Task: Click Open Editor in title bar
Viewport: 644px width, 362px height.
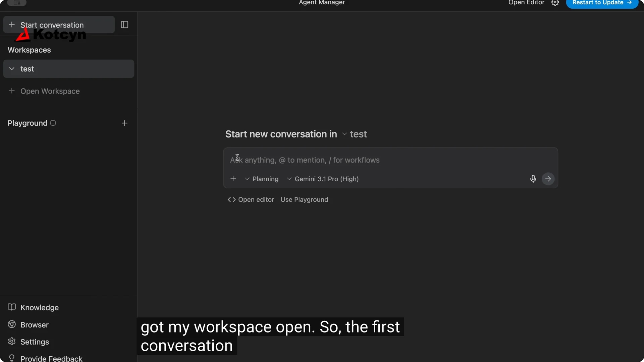Action: tap(526, 3)
